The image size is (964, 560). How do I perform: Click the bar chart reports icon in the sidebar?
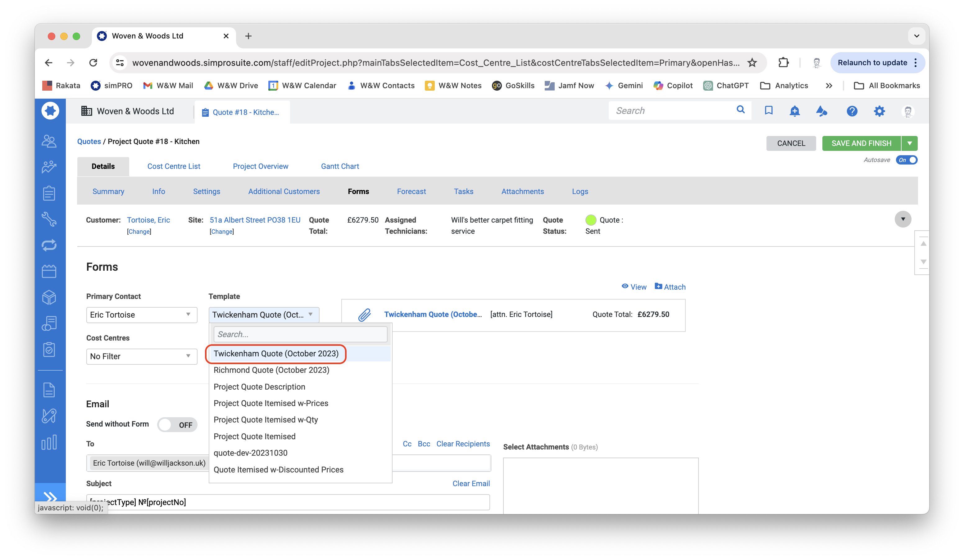pos(49,442)
